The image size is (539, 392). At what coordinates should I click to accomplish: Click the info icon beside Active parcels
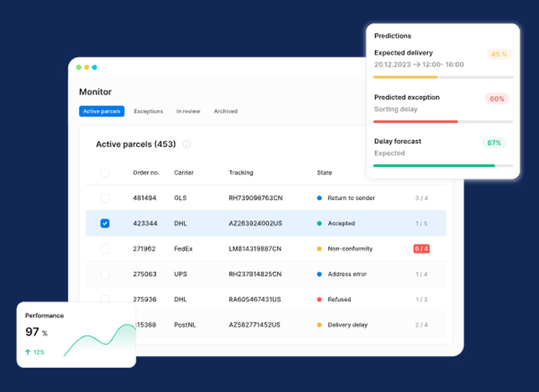pos(187,145)
